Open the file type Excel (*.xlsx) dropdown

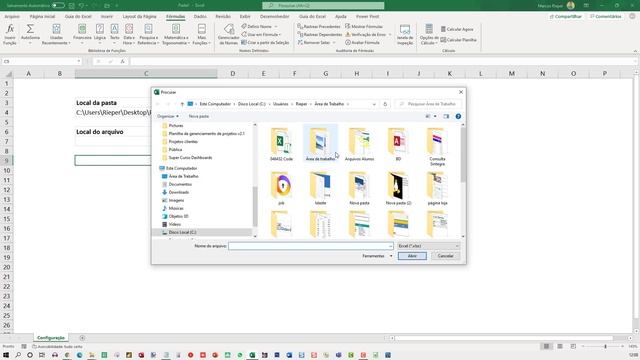tap(428, 246)
